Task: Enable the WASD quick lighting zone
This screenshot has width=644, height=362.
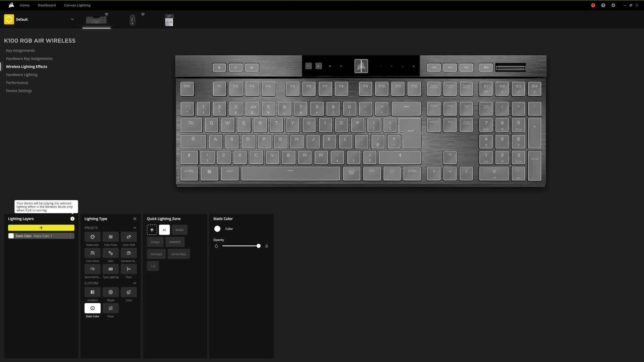Action: pyautogui.click(x=179, y=230)
